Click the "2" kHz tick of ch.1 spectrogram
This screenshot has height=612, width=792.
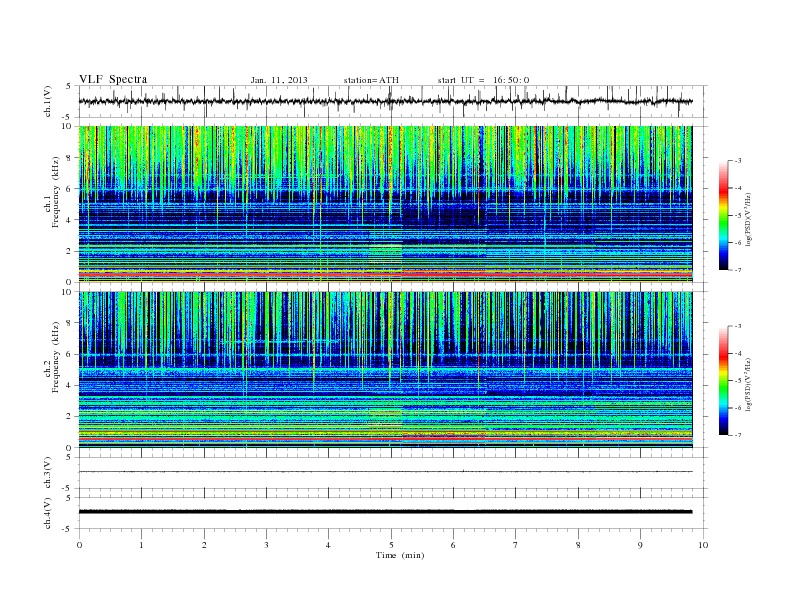(70, 251)
